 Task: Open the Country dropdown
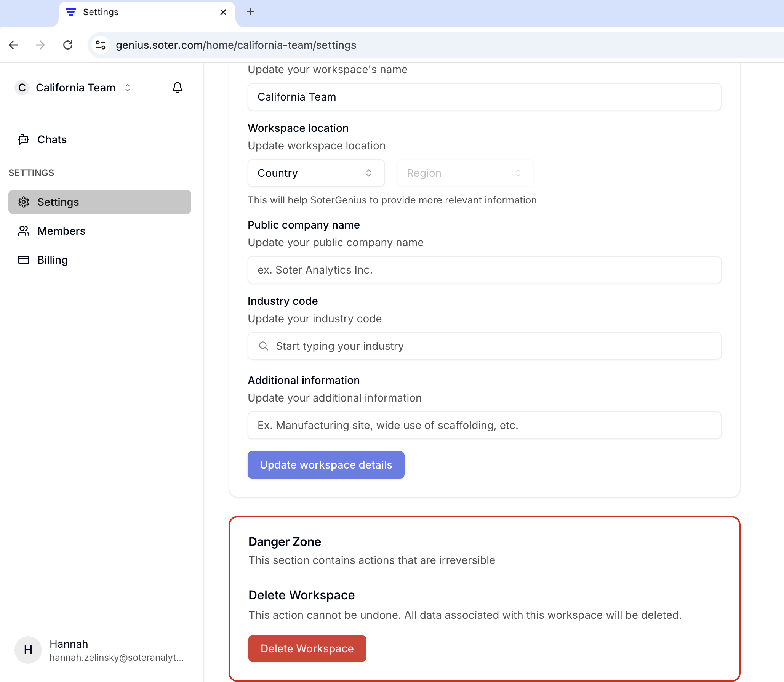(316, 173)
